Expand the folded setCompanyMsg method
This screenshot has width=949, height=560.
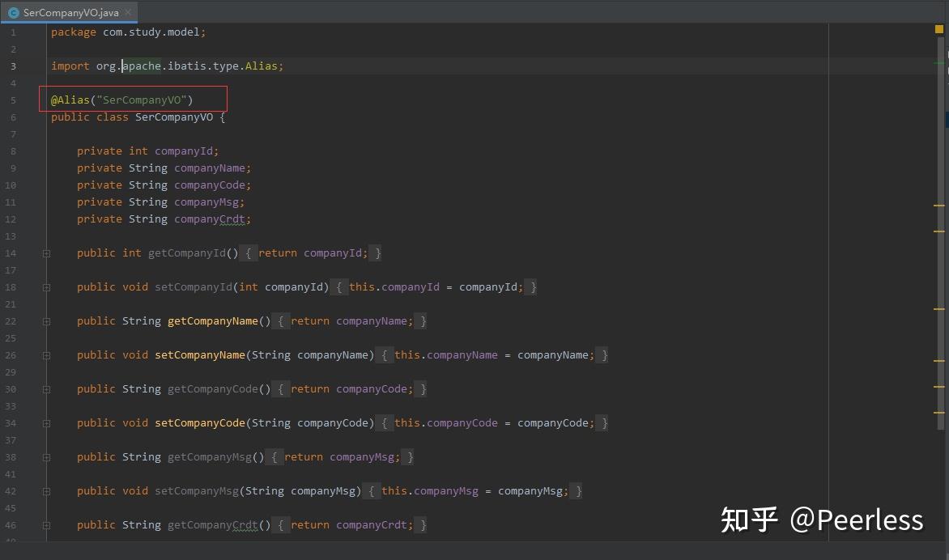pos(47,492)
